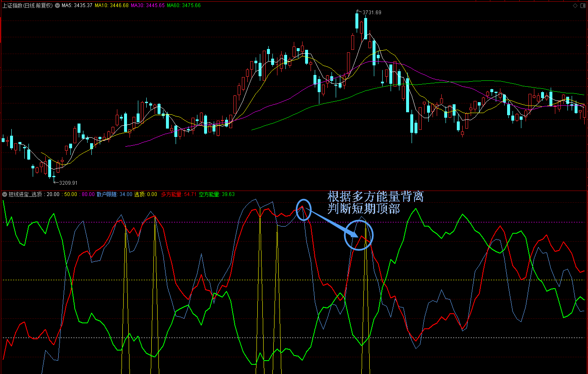The image size is (588, 374).
Task: Click the 空方能量: 39.63 indicator value
Action: [x=217, y=194]
